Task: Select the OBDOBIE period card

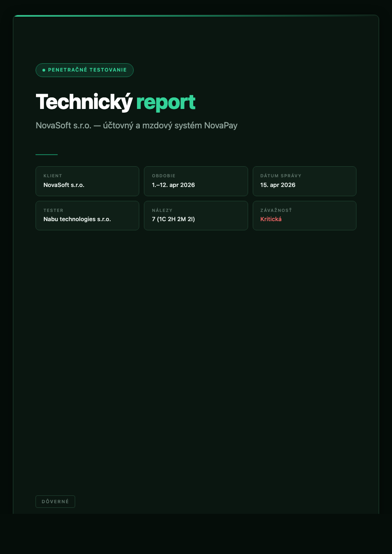Action: pos(196,181)
